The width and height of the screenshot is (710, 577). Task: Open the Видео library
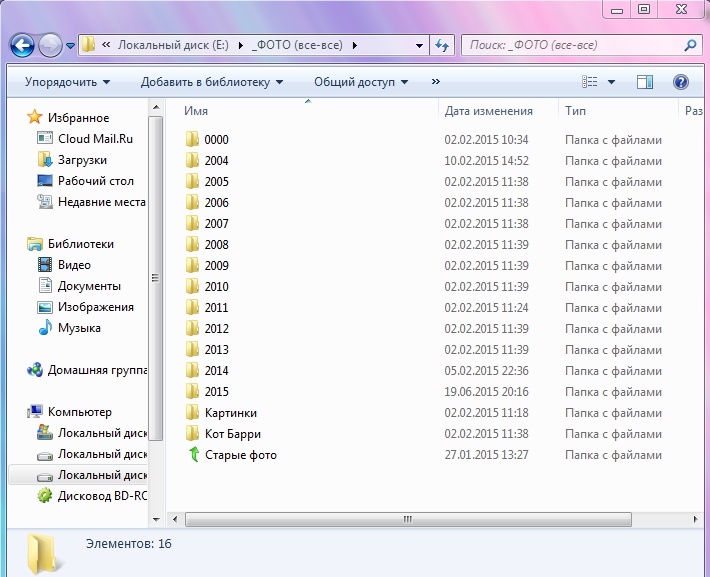[74, 265]
